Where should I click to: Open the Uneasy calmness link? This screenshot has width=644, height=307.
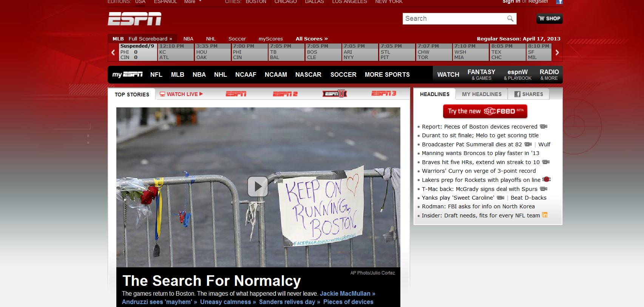(x=228, y=302)
